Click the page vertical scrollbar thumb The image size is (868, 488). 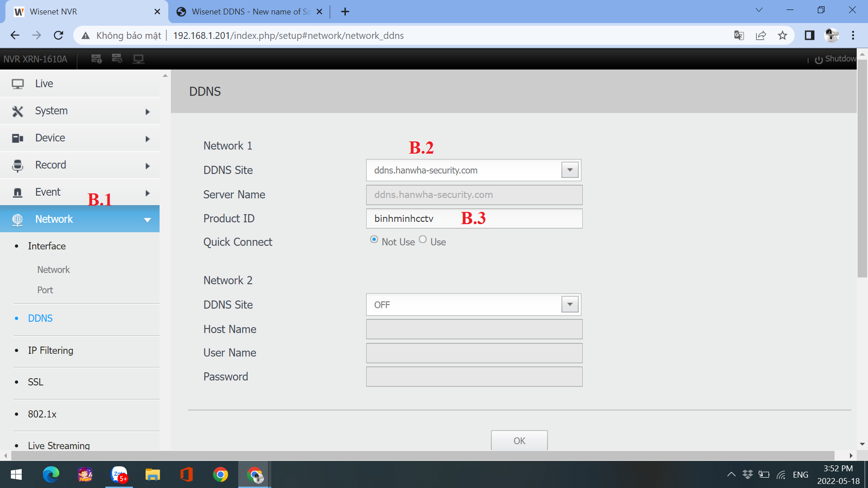pos(862,168)
